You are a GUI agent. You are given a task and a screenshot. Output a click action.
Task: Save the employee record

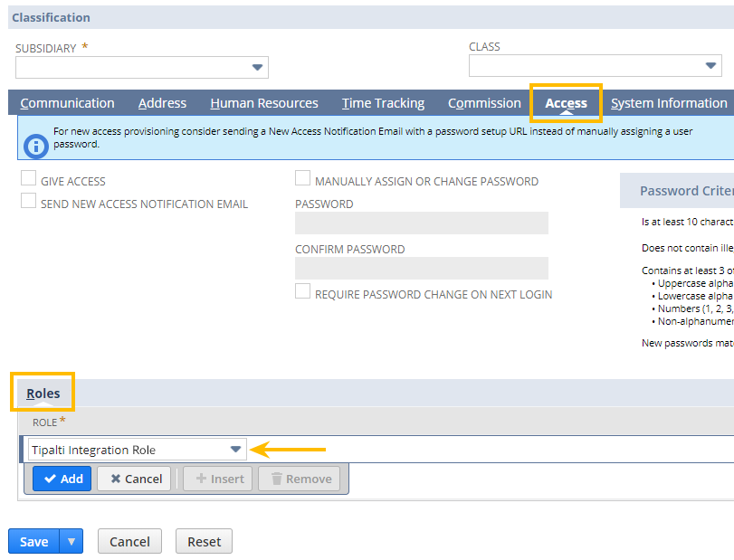click(33, 541)
